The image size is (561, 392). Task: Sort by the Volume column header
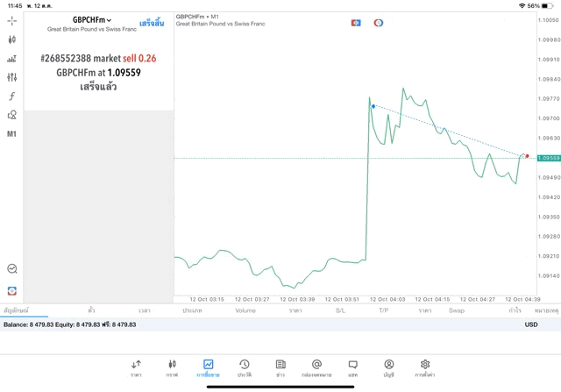click(245, 310)
